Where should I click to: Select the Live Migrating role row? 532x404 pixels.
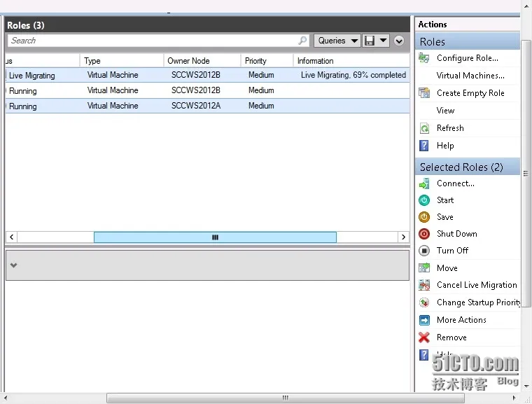pos(207,75)
